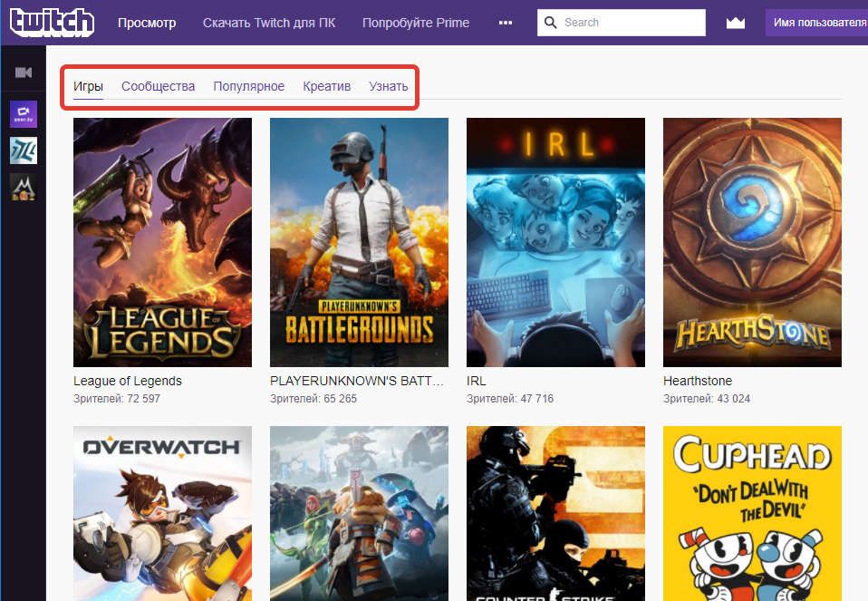Image resolution: width=868 pixels, height=601 pixels.
Task: Open the teal-logo channel in sidebar
Action: point(24,150)
